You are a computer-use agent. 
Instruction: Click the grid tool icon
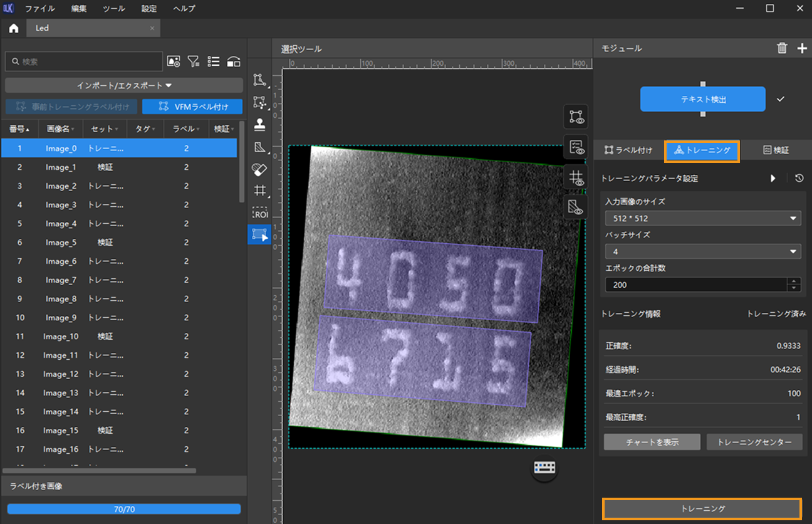click(x=259, y=191)
